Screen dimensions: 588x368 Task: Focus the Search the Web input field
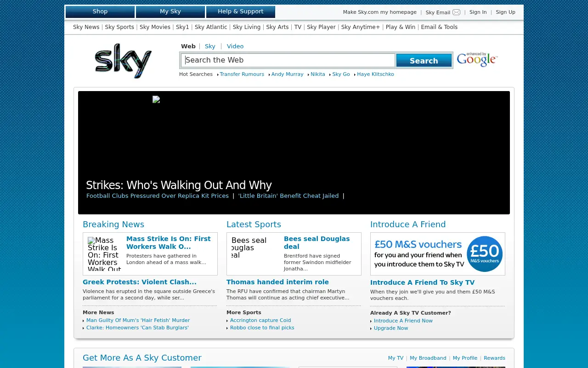coord(288,60)
